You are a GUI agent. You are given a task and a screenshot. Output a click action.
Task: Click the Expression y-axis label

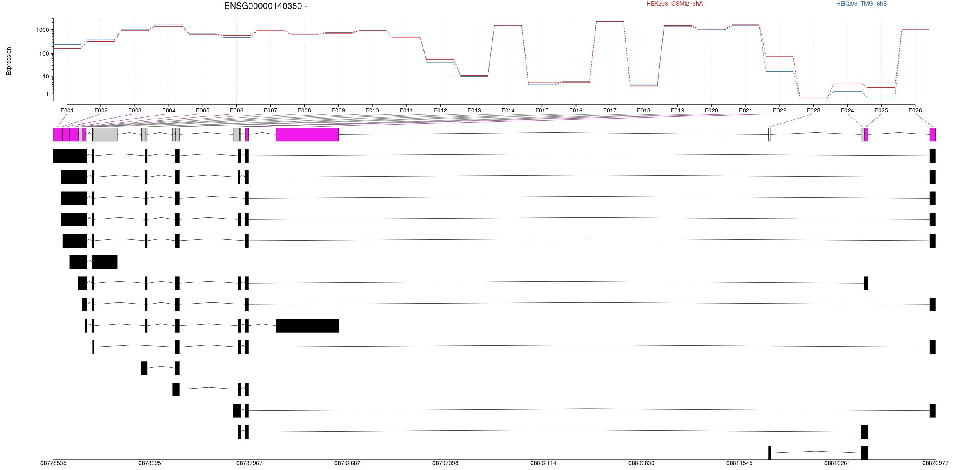[9, 61]
